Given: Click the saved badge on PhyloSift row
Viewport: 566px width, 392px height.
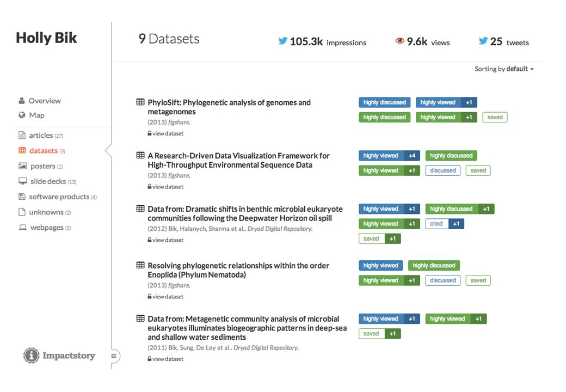Looking at the screenshot, I should [495, 117].
